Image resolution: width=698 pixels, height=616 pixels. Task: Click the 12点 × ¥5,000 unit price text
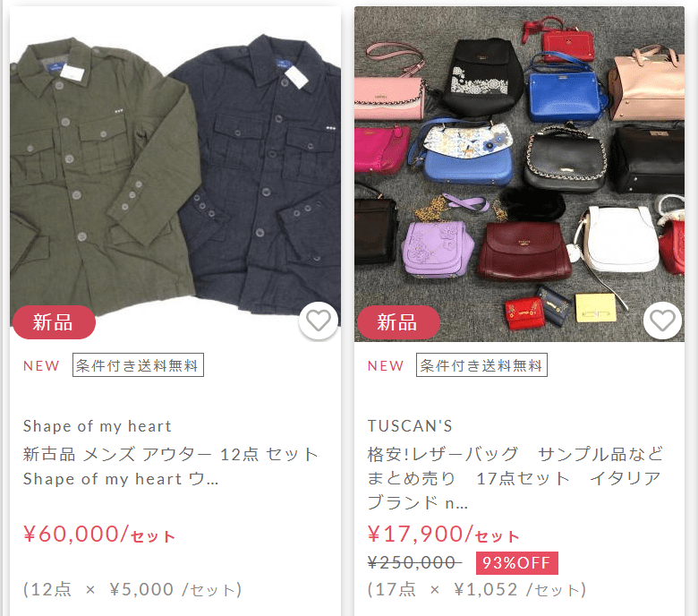pyautogui.click(x=132, y=589)
